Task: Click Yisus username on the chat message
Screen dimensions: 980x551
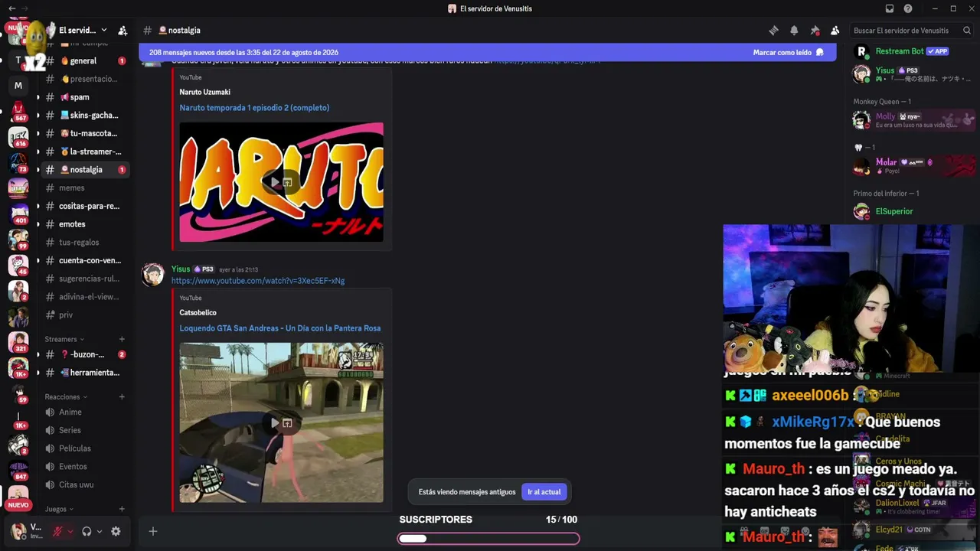Action: point(181,269)
